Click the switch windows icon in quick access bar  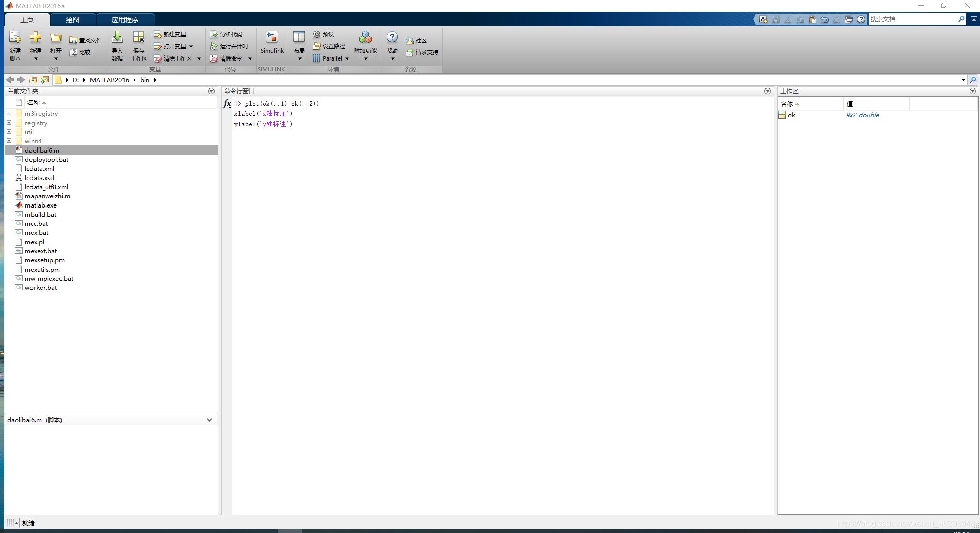[849, 19]
